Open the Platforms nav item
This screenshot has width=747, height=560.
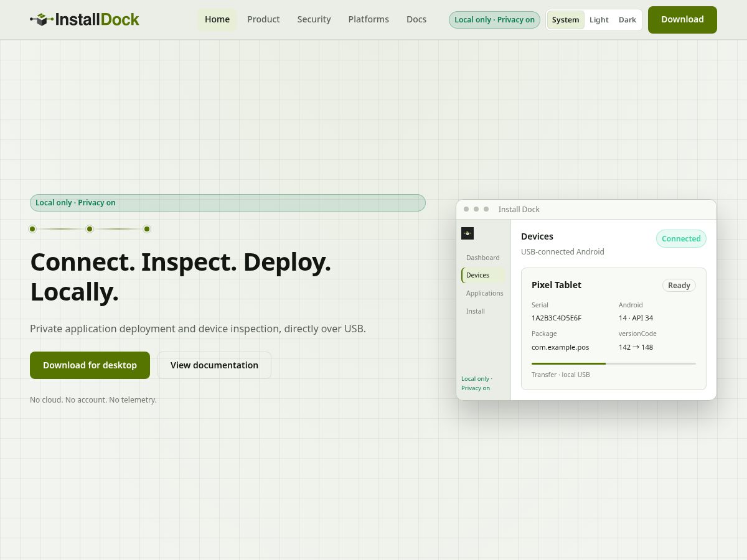point(369,19)
